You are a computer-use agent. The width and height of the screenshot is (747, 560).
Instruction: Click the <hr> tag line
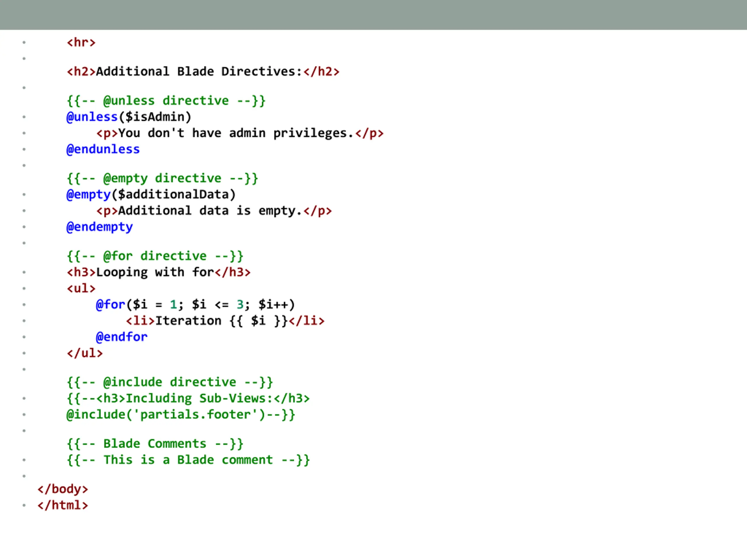[81, 43]
